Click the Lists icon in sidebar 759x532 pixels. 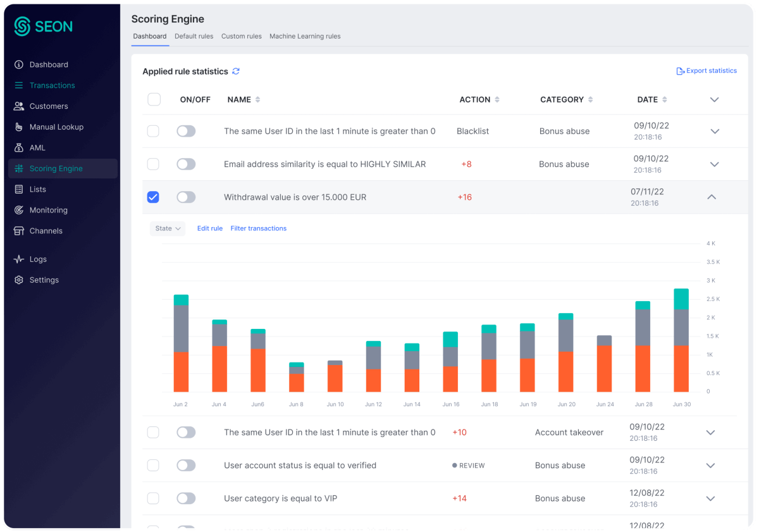[19, 189]
